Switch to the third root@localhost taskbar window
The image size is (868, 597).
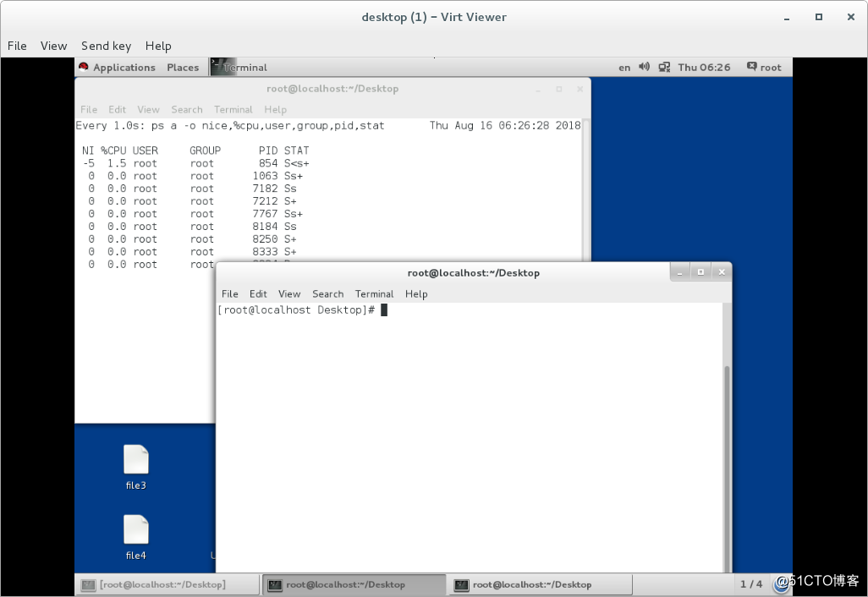tap(541, 585)
